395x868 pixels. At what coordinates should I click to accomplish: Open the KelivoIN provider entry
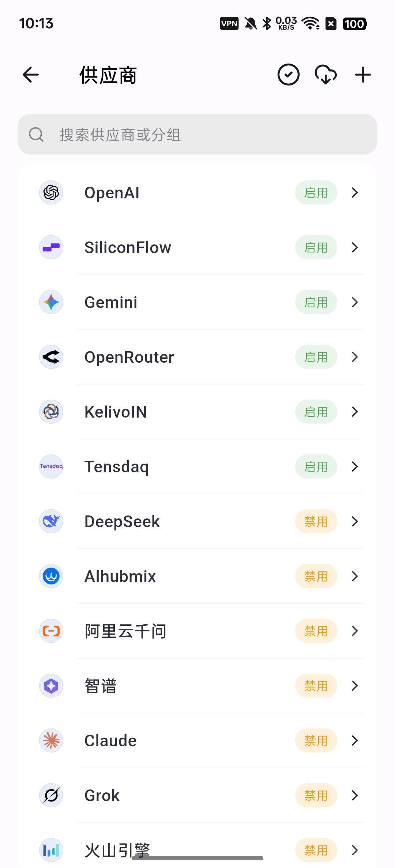(x=197, y=412)
